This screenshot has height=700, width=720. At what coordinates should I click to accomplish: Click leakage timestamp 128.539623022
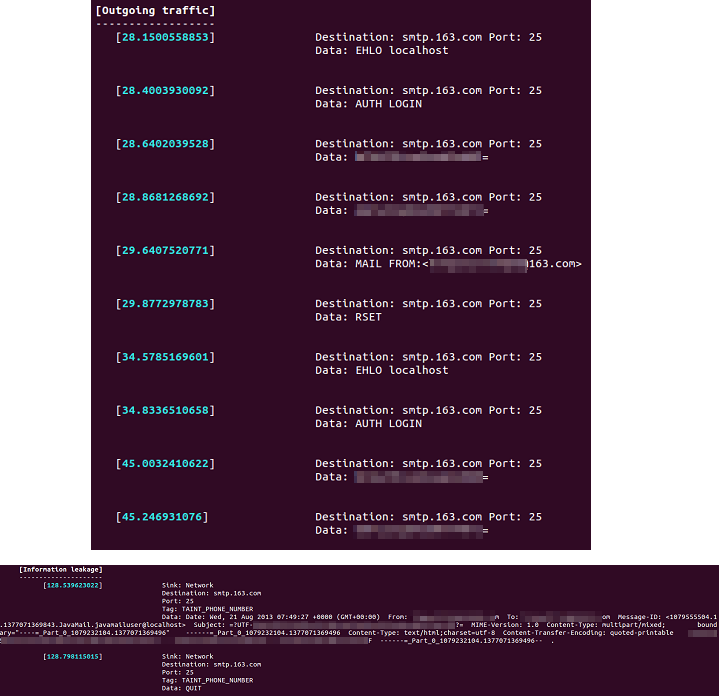pos(73,585)
